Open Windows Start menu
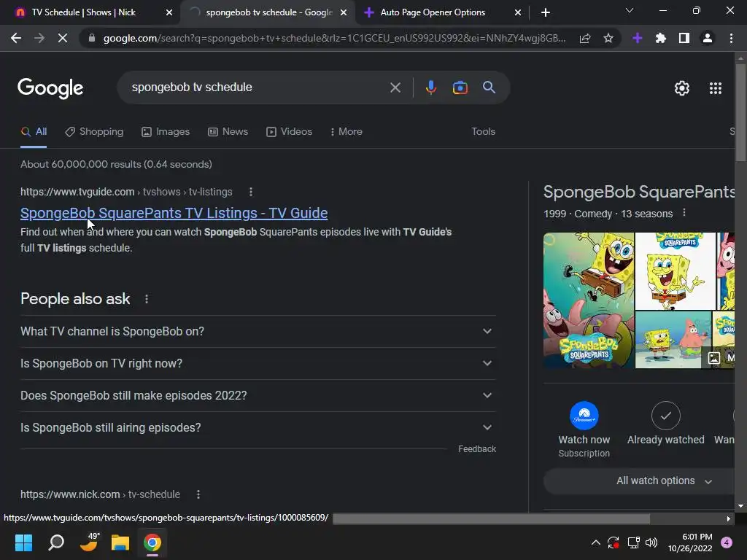Screen dimensions: 747x560 tap(23, 542)
